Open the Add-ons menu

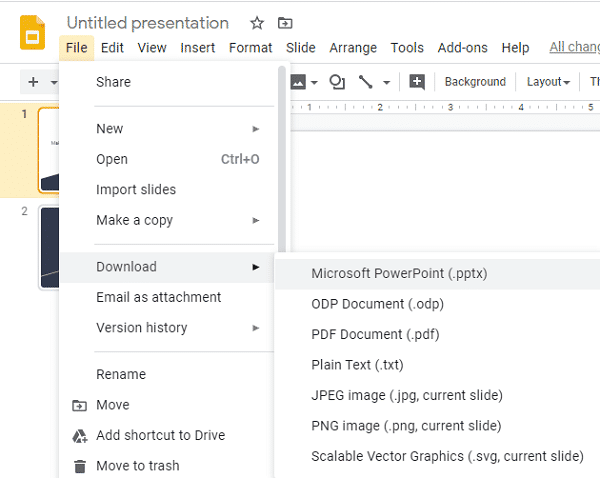pyautogui.click(x=462, y=48)
